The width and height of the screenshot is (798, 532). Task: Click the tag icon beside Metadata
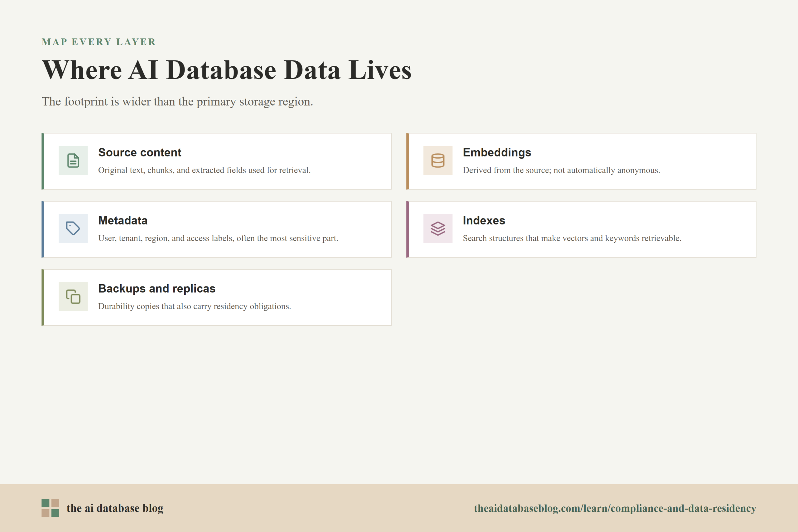[73, 228]
